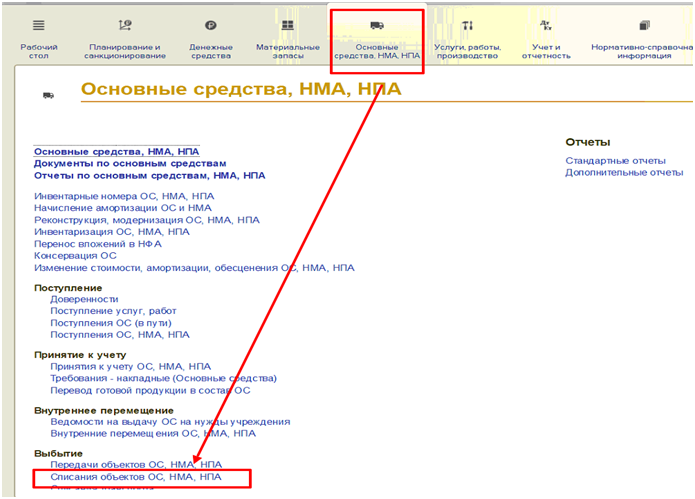Open Доверенности under Поступление

84,299
